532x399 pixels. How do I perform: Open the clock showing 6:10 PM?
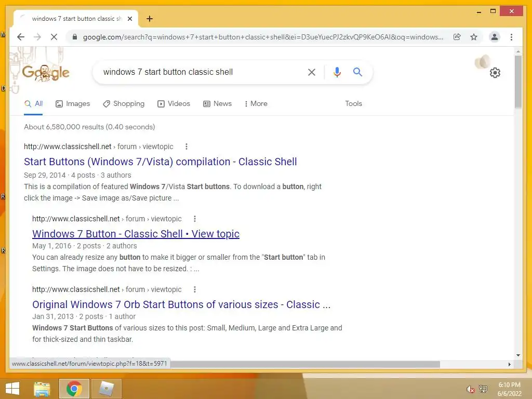509,389
